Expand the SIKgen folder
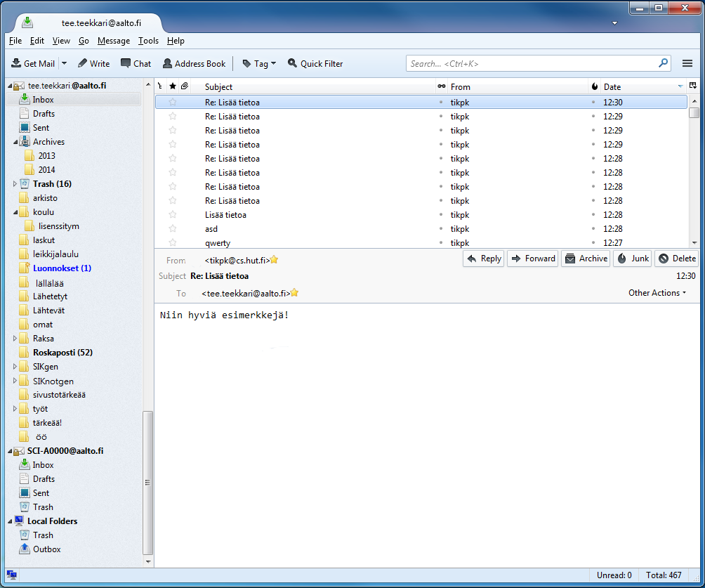705x588 pixels. click(x=15, y=366)
